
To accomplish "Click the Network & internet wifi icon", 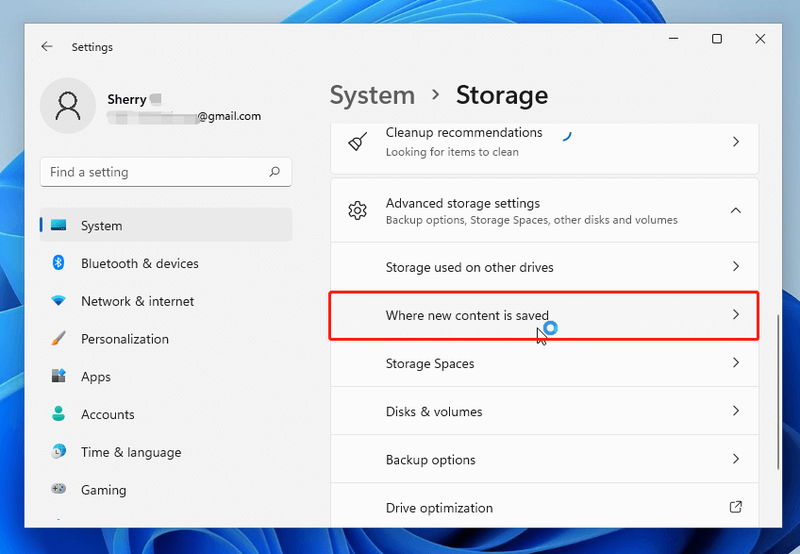I will click(x=58, y=301).
